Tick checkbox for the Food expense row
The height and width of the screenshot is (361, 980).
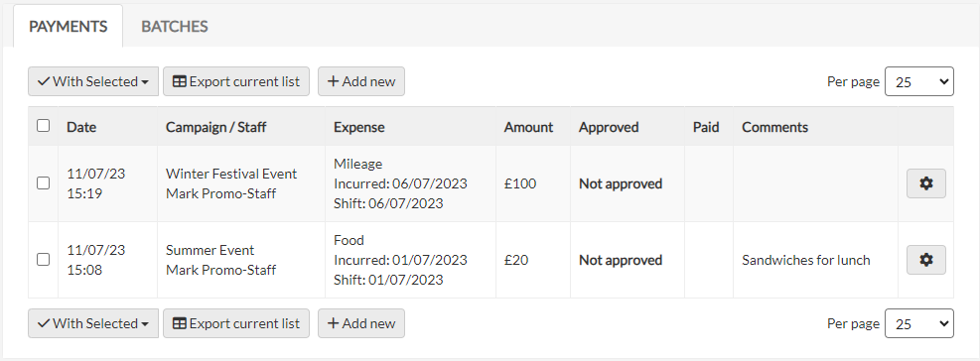(43, 260)
